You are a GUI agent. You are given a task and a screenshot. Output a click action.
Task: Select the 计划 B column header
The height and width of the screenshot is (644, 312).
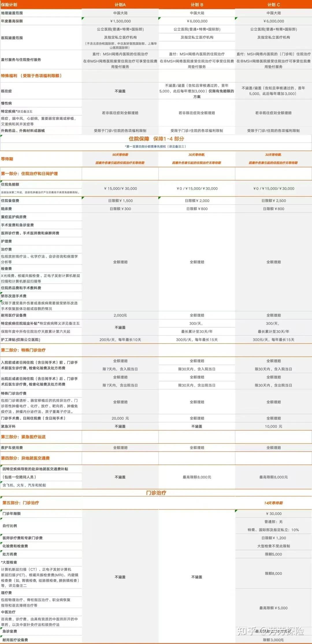click(197, 5)
